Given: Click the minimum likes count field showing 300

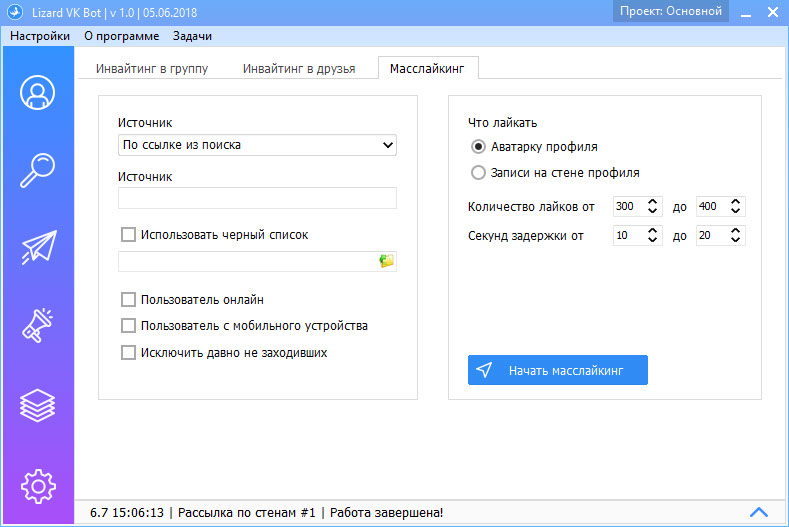Looking at the screenshot, I should (x=628, y=207).
